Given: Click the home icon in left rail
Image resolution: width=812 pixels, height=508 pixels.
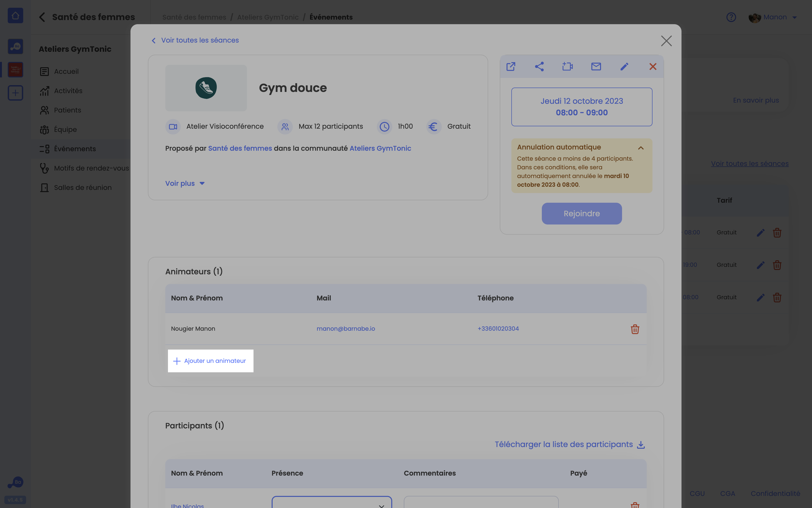Looking at the screenshot, I should coord(15,15).
